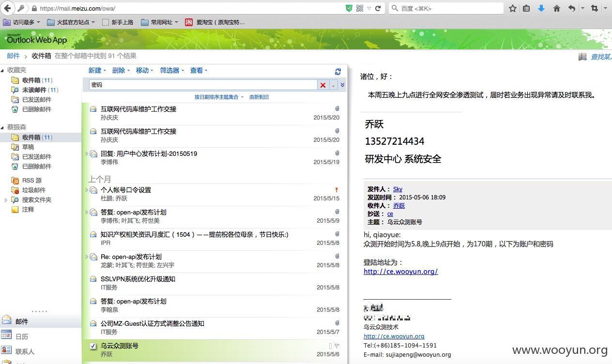The width and height of the screenshot is (612, 364).
Task: Open the QR code icon in address bar
Action: click(x=360, y=8)
